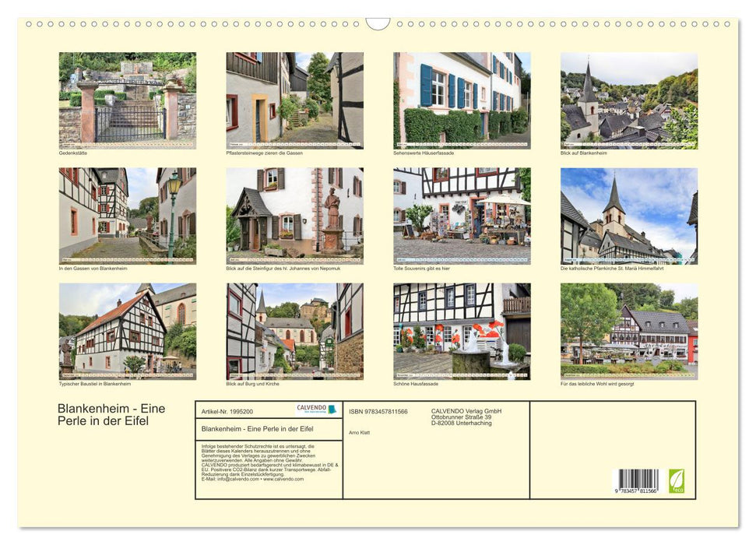Click the "Gedenkstätte" photo thumbnail
756x545 pixels.
[x=126, y=100]
